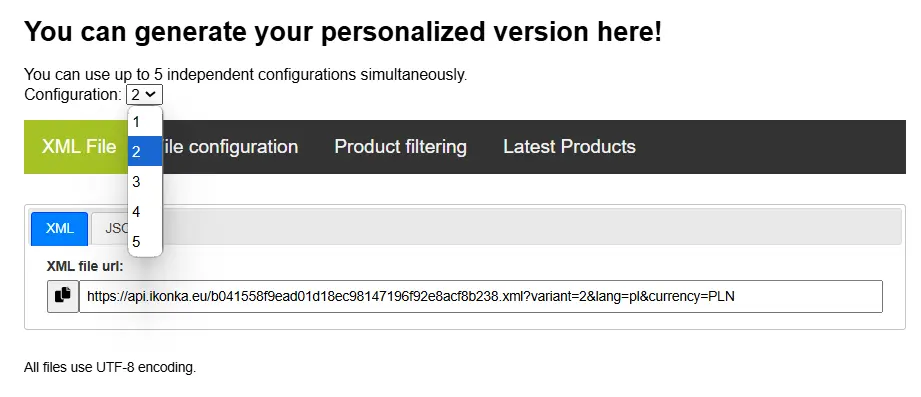Collapse the Configuration dropdown showing 2
921x397 pixels.
[144, 95]
